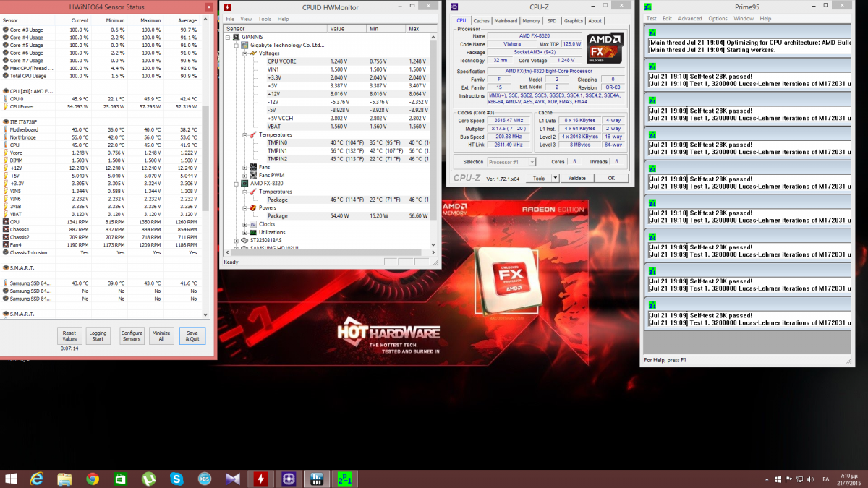The width and height of the screenshot is (868, 488).
Task: Open the Help menu in HWMonitor
Action: coord(283,19)
